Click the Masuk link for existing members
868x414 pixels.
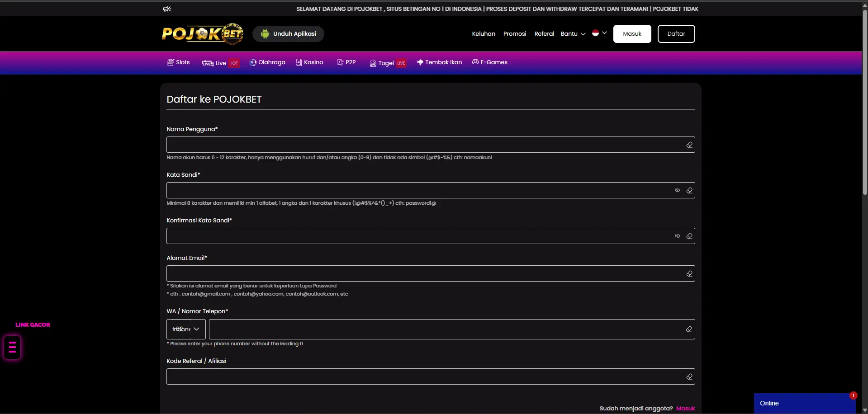(x=686, y=408)
